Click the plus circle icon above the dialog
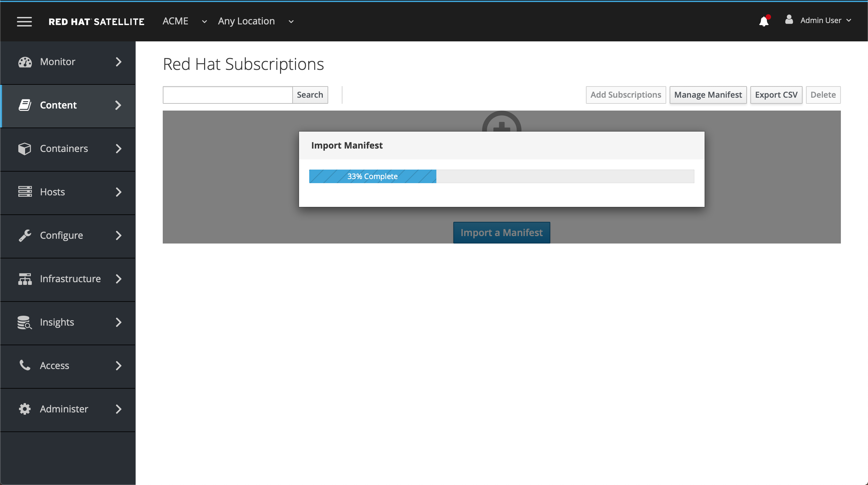 [501, 121]
